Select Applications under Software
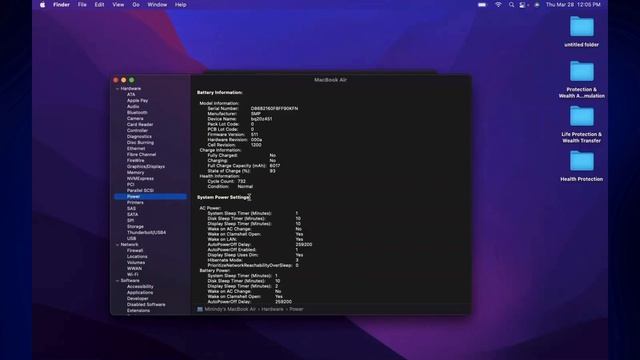This screenshot has width=640, height=360. 140,293
